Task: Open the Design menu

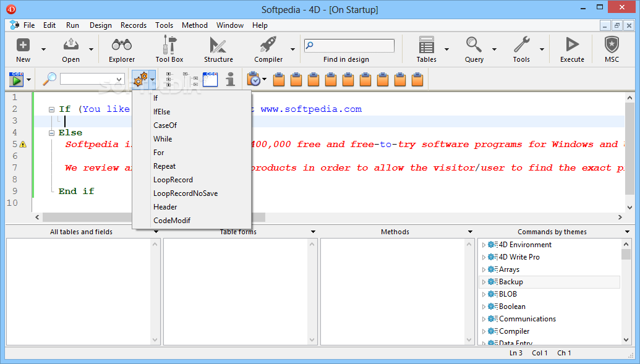Action: (x=100, y=25)
